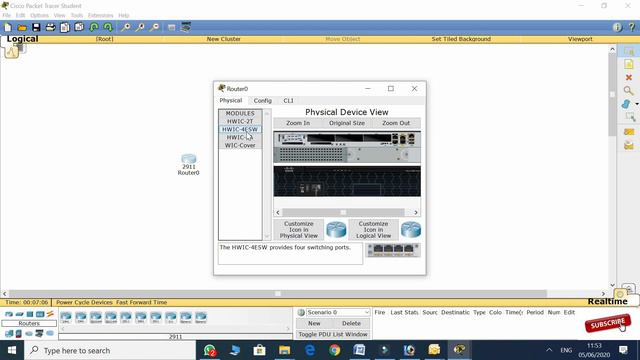Open the File menu

click(x=7, y=15)
